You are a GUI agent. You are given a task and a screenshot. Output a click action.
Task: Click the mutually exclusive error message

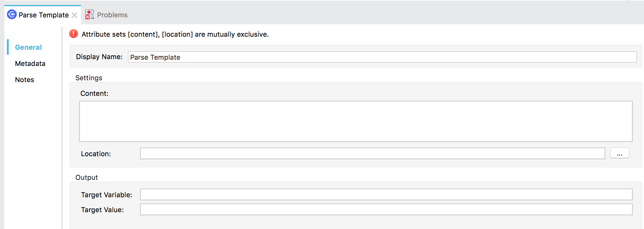tap(174, 34)
